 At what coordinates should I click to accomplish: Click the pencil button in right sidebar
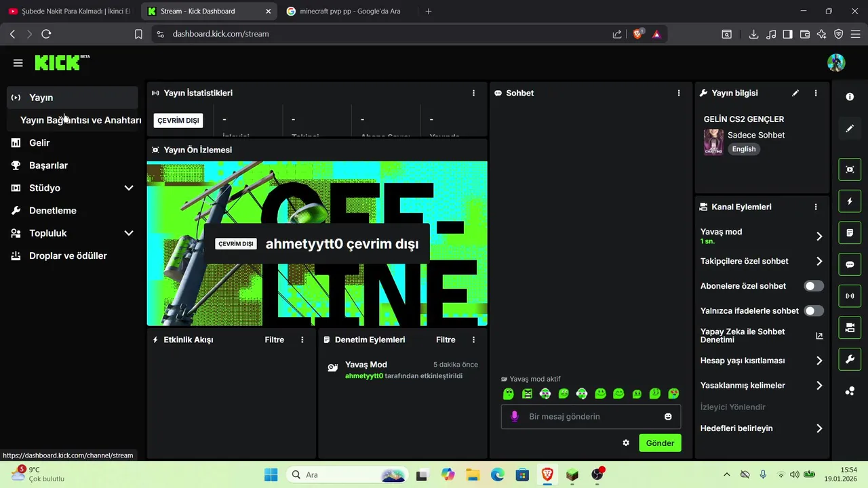850,129
